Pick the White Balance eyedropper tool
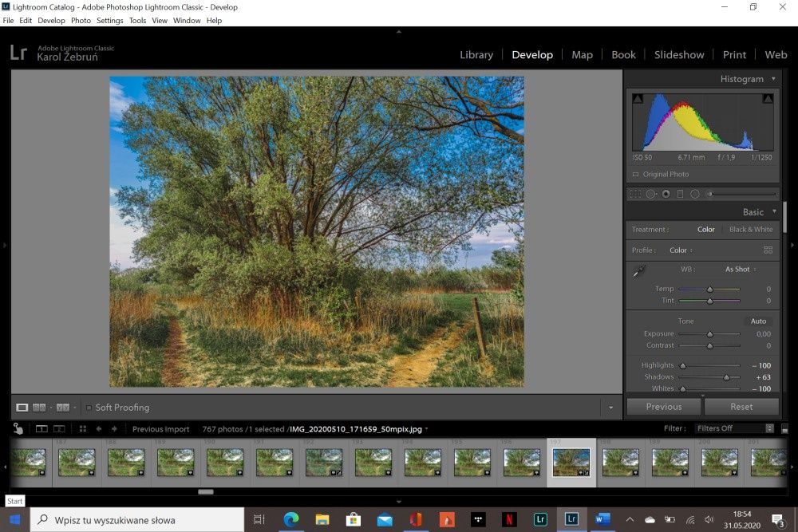 639,271
